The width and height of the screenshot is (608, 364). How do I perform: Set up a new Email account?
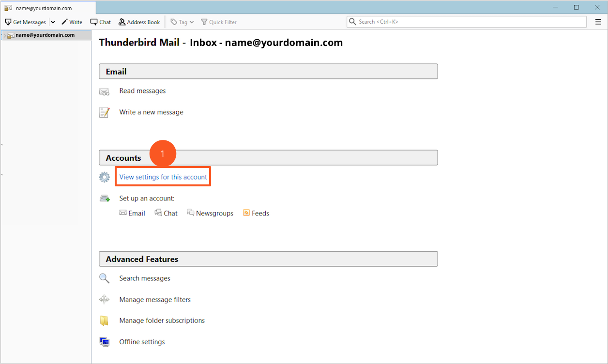tap(132, 213)
